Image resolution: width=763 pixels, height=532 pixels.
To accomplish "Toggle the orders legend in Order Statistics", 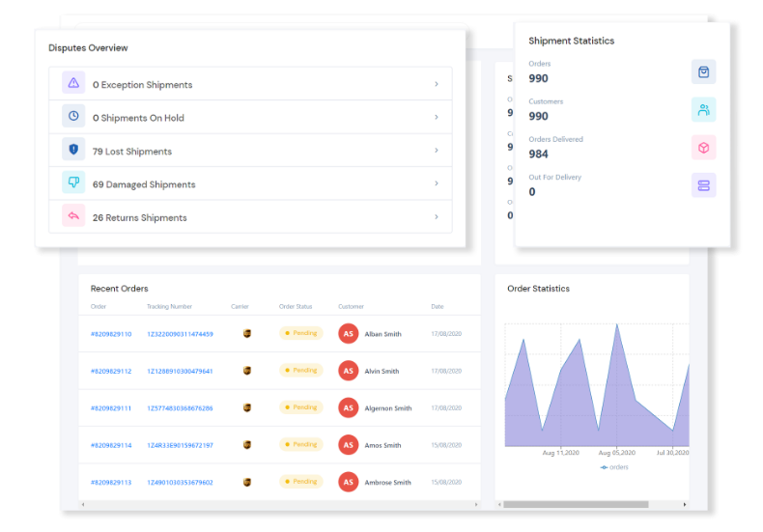I will [614, 467].
